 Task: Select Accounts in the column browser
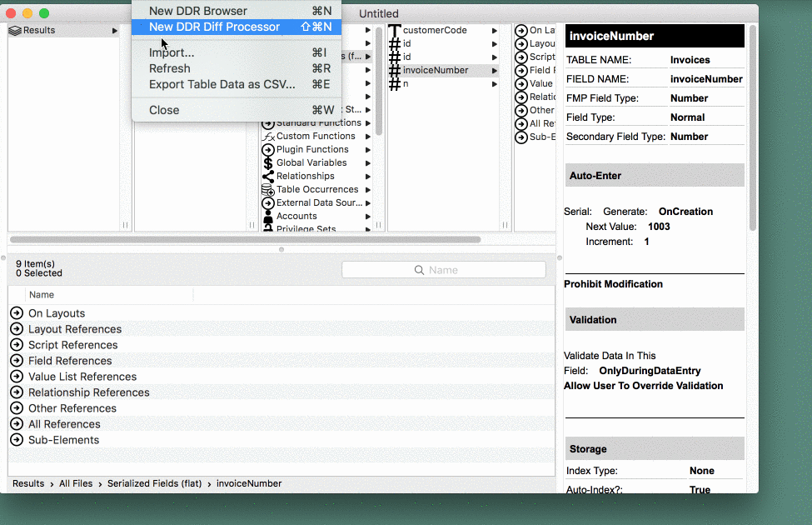[x=296, y=216]
